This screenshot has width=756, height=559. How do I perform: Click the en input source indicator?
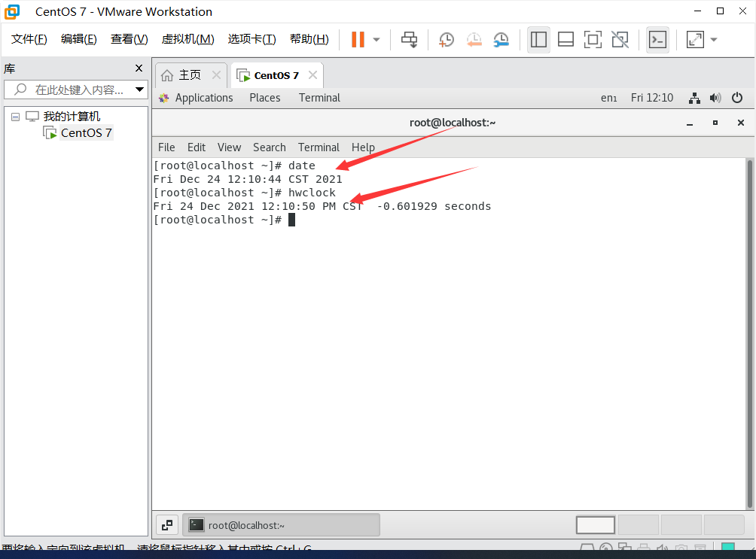[x=608, y=98]
